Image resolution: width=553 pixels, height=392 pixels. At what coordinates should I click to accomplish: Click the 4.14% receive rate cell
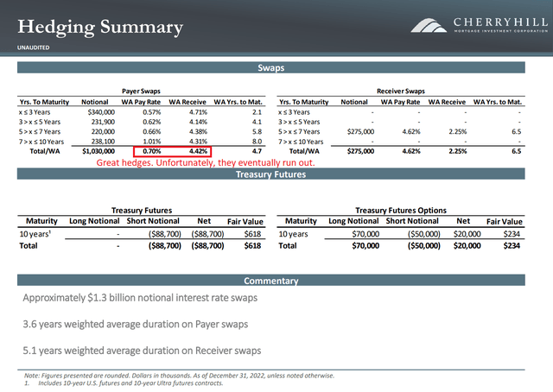[198, 122]
